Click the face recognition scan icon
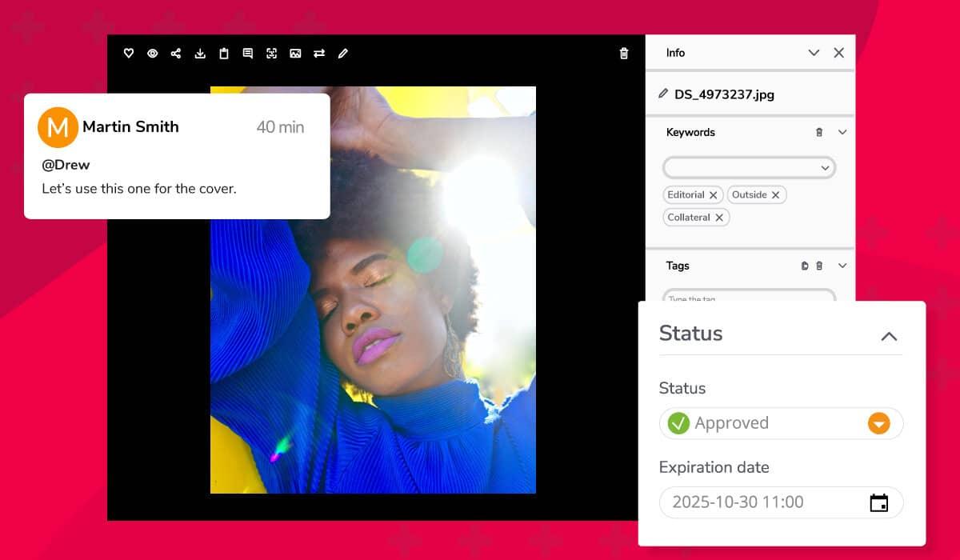960x560 pixels. tap(272, 54)
